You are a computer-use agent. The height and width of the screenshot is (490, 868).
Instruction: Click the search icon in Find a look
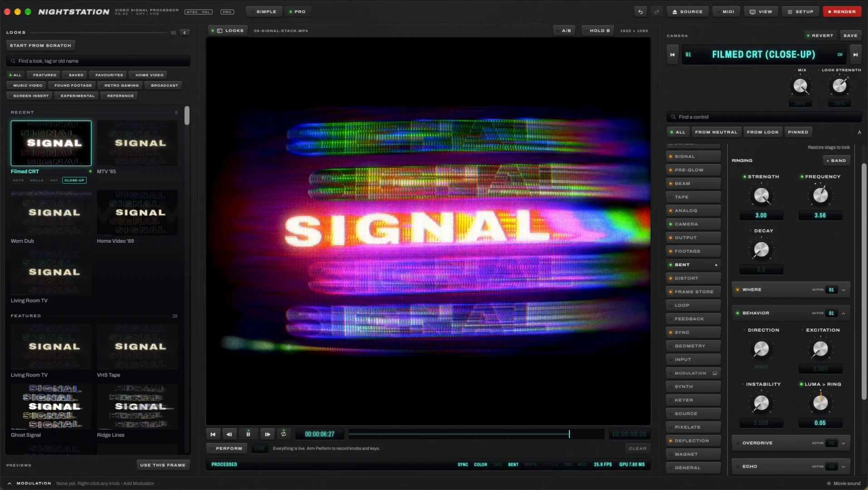(x=13, y=61)
